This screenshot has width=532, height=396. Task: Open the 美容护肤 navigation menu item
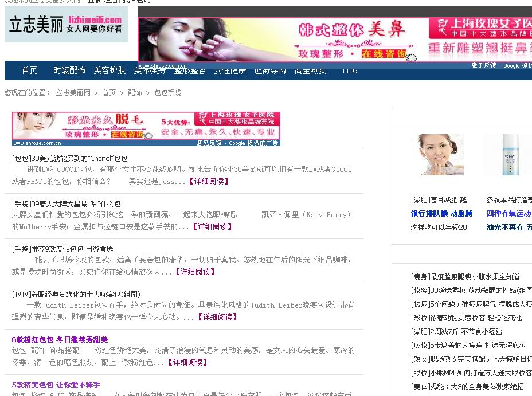coord(109,70)
